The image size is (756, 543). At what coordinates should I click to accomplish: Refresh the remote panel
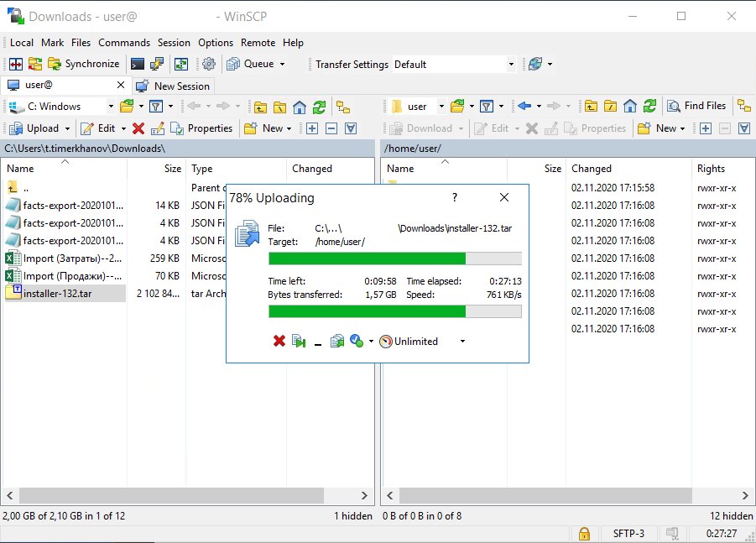click(649, 106)
